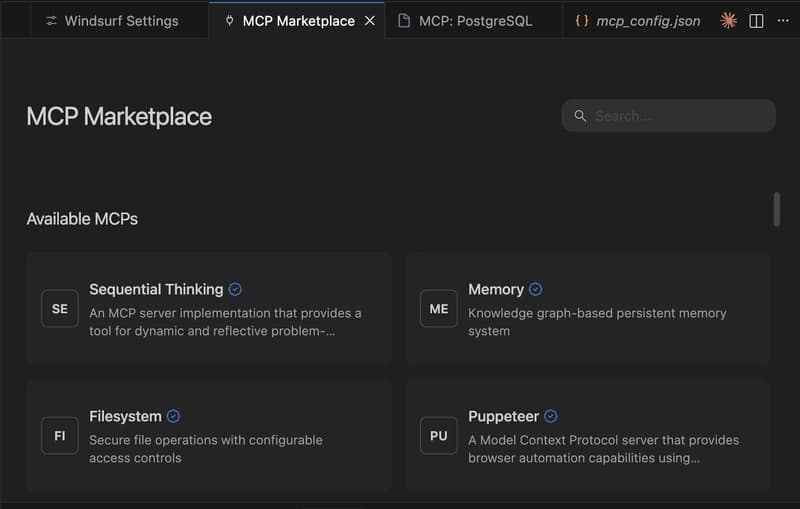This screenshot has height=509, width=800.
Task: Focus the Search input field
Action: click(x=668, y=116)
